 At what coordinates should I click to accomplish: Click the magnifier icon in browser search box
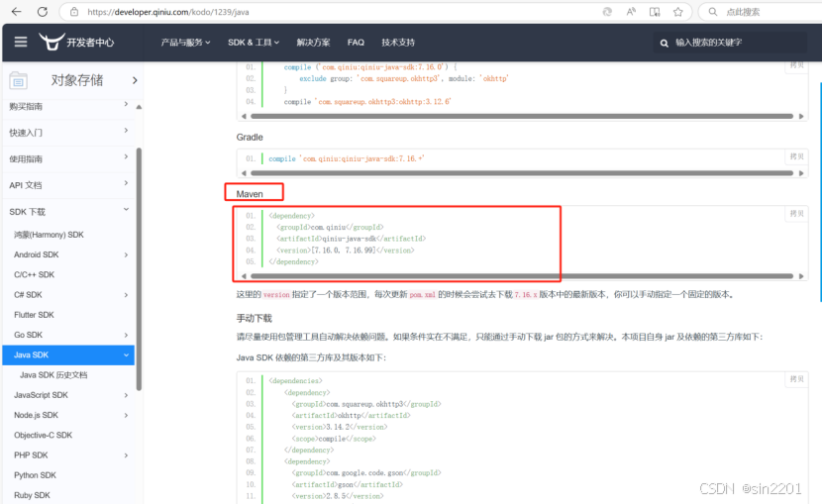click(x=713, y=12)
